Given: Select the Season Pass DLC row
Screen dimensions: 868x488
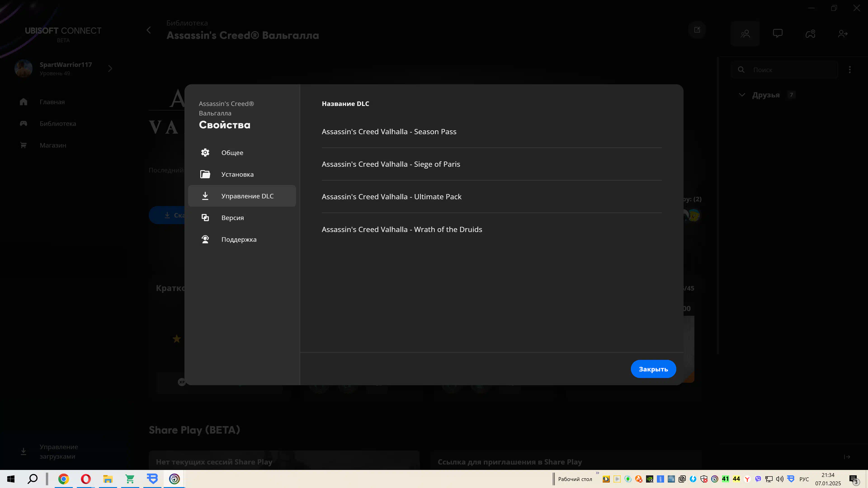Looking at the screenshot, I should 492,132.
